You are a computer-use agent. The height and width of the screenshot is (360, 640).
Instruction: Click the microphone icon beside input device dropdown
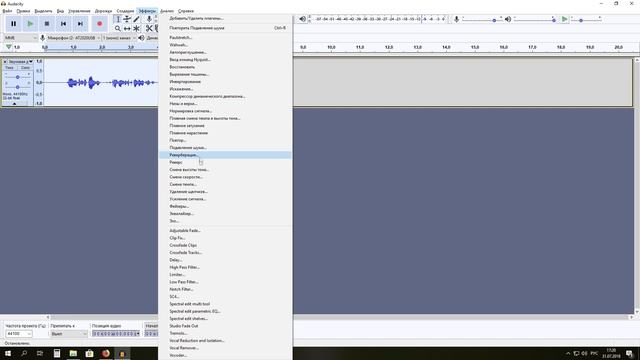point(42,38)
